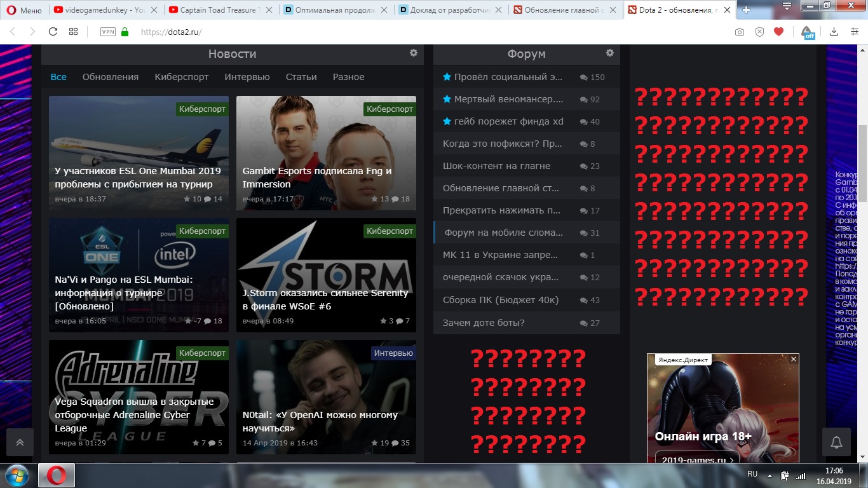Reload the page

pyautogui.click(x=53, y=32)
